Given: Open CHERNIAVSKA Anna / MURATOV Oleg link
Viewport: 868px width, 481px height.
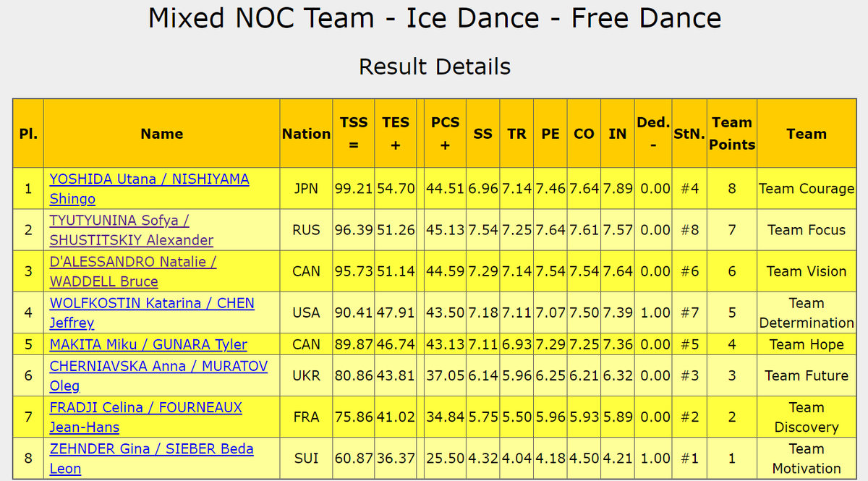Looking at the screenshot, I should pyautogui.click(x=158, y=375).
